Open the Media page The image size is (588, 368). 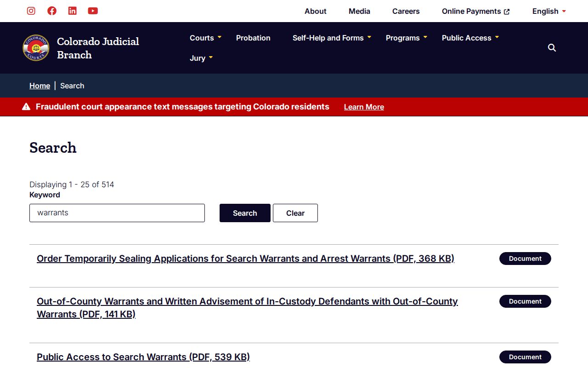359,11
